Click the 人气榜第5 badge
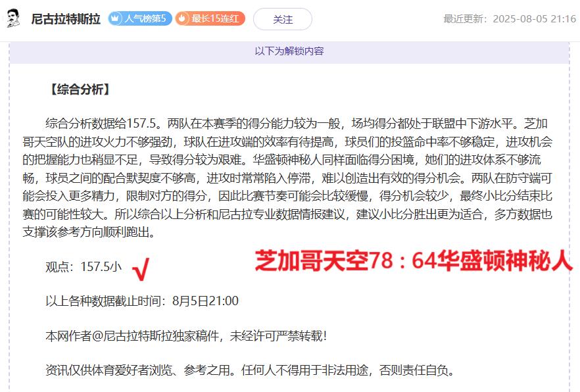This screenshot has height=392, width=580. tap(140, 18)
